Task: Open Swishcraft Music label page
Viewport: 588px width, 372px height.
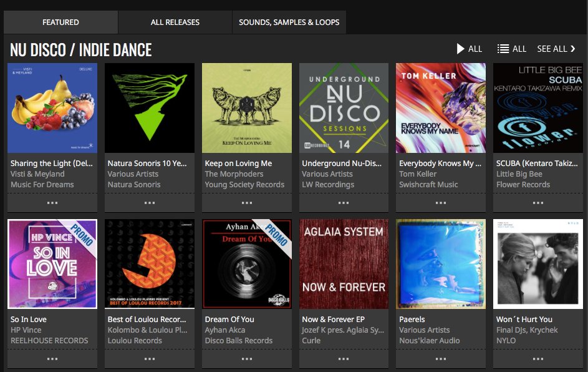Action: tap(428, 184)
